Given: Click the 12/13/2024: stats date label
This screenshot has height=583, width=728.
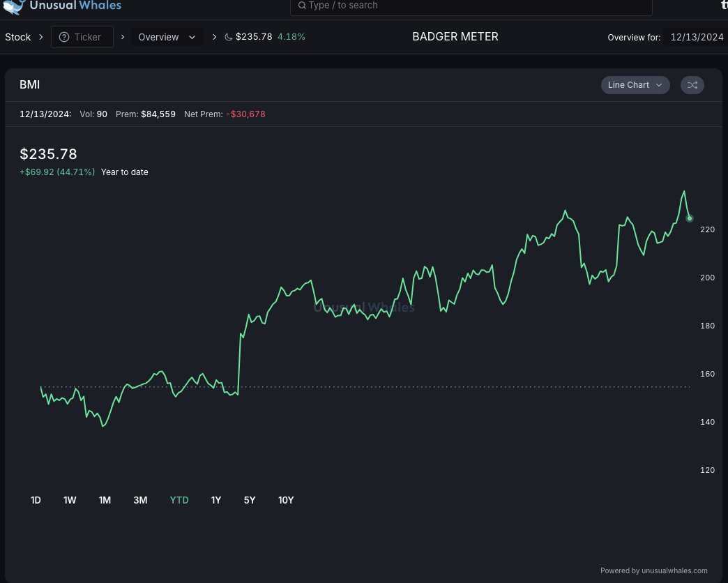Looking at the screenshot, I should (45, 114).
